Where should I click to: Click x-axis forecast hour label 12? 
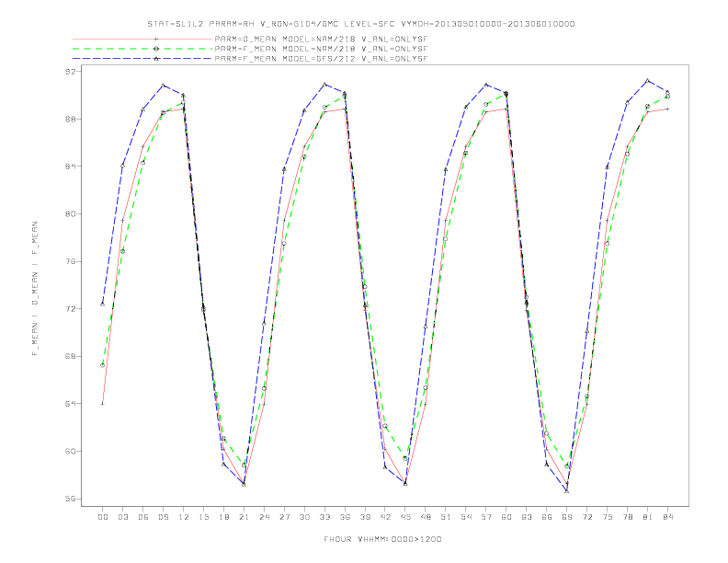[x=184, y=517]
